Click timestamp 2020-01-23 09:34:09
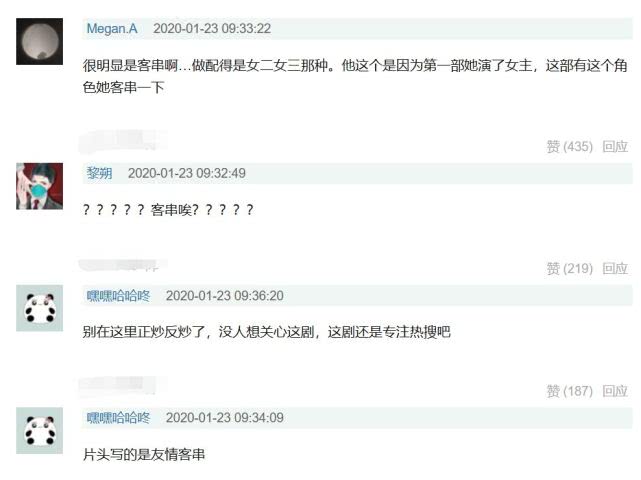The width and height of the screenshot is (641, 480). pyautogui.click(x=224, y=418)
